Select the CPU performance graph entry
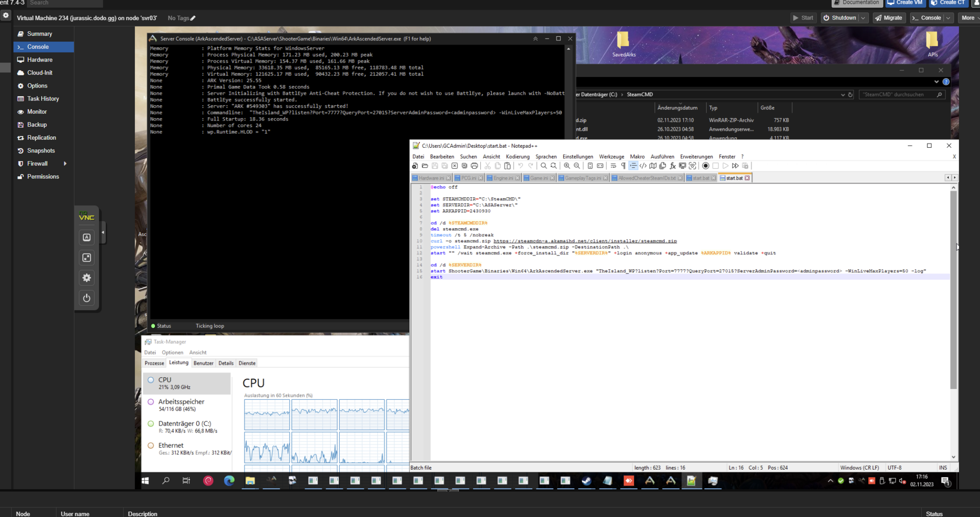 point(187,383)
